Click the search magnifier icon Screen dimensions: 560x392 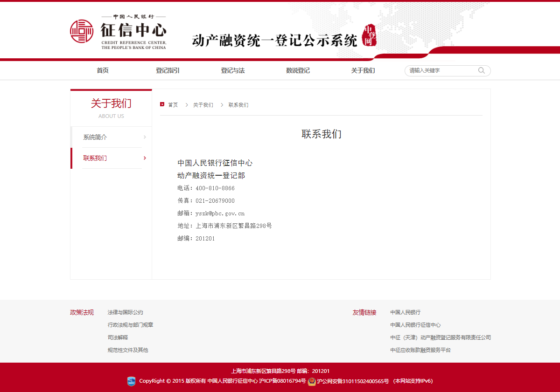(x=482, y=71)
